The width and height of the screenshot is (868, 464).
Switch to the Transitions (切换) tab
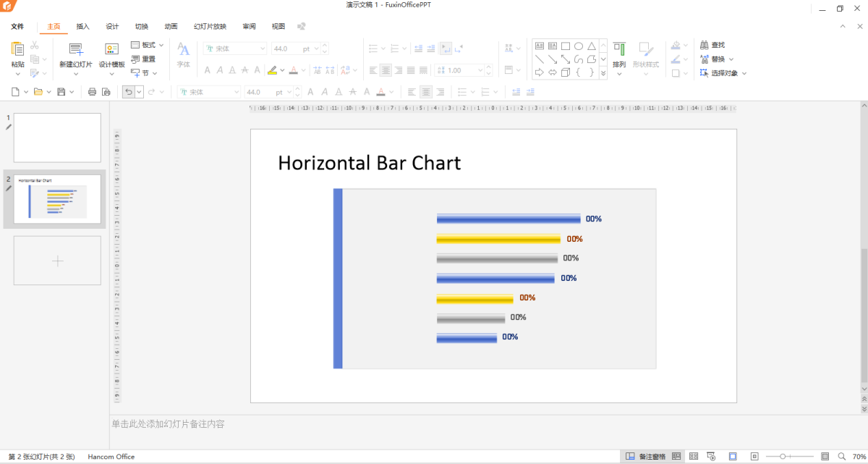click(x=142, y=27)
